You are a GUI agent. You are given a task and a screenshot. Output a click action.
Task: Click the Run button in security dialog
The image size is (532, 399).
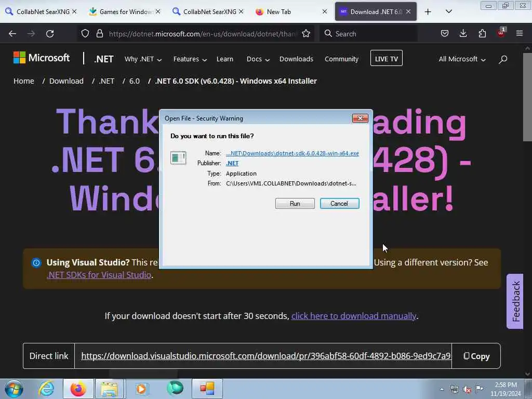(295, 203)
